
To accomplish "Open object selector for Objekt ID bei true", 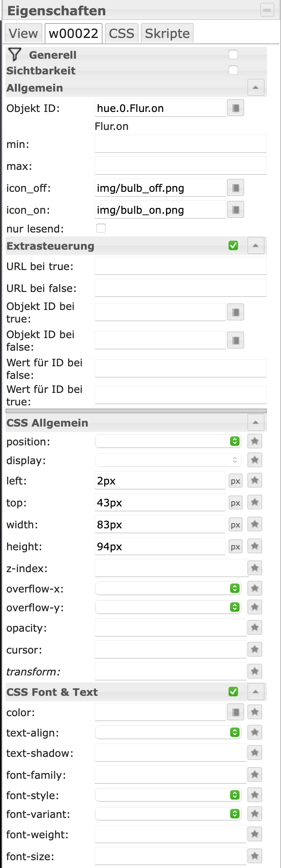I will click(236, 312).
